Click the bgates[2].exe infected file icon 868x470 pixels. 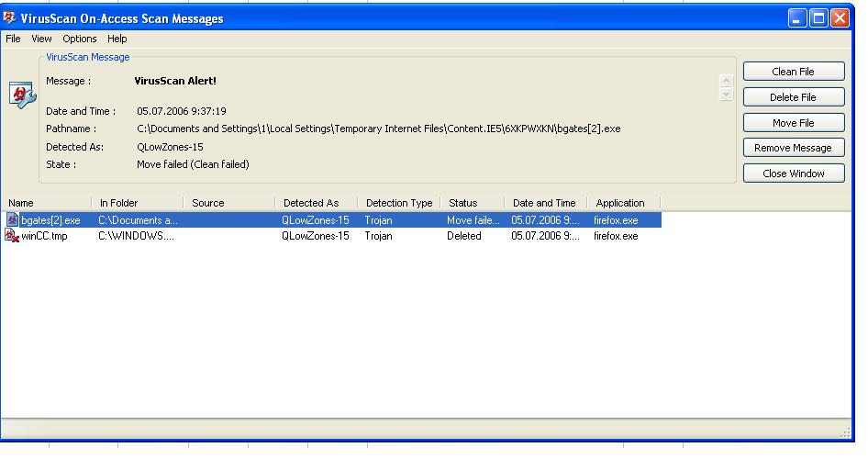click(x=12, y=219)
